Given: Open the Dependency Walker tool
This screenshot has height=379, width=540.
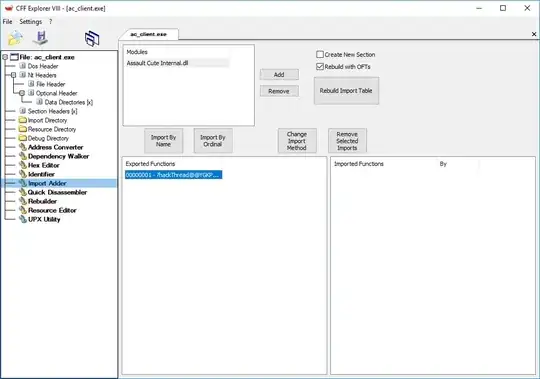Looking at the screenshot, I should 58,156.
